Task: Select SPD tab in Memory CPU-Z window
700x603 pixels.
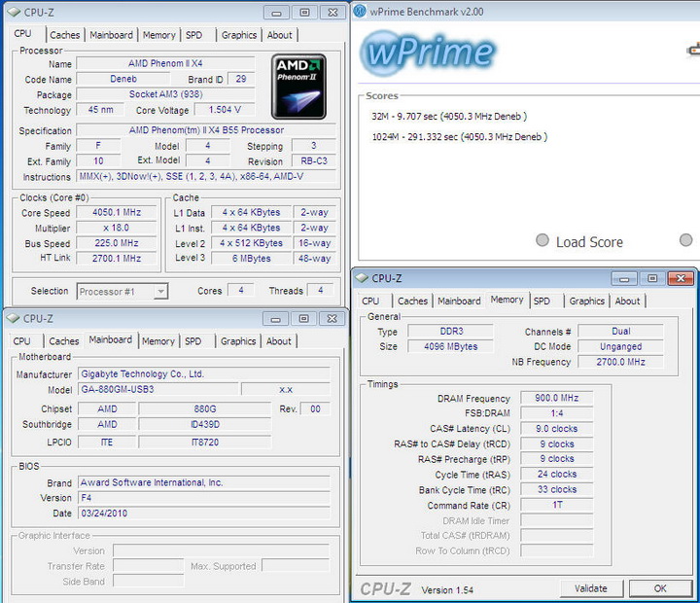Action: click(x=542, y=301)
